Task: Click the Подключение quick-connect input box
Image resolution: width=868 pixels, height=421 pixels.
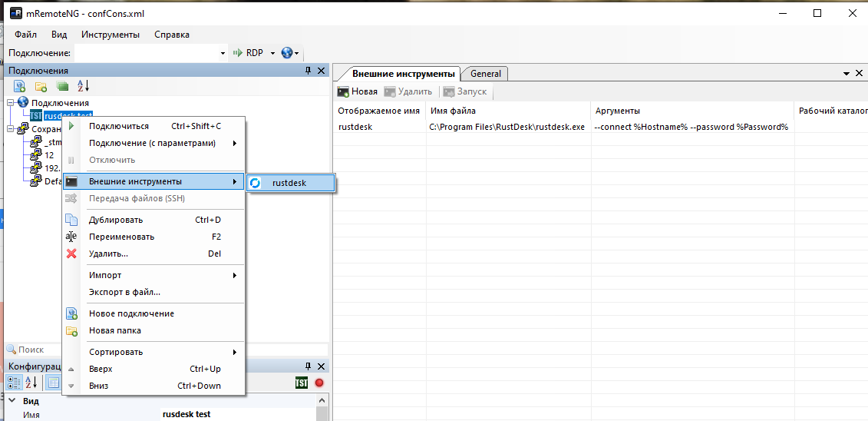Action: pos(147,53)
